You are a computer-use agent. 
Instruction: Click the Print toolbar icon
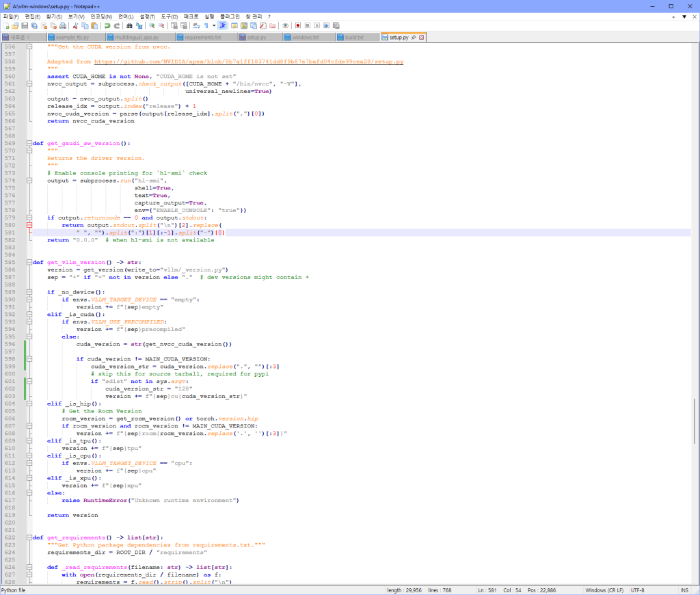pos(63,26)
